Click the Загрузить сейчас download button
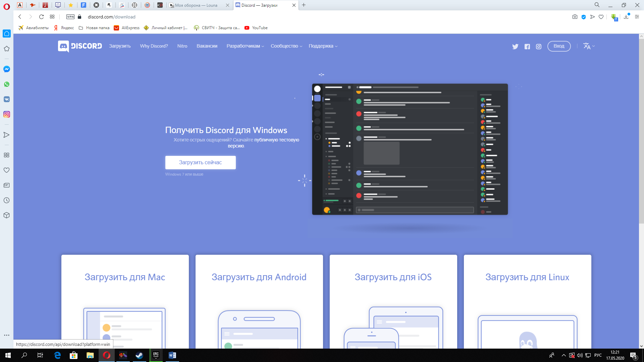The image size is (644, 362). pyautogui.click(x=200, y=163)
